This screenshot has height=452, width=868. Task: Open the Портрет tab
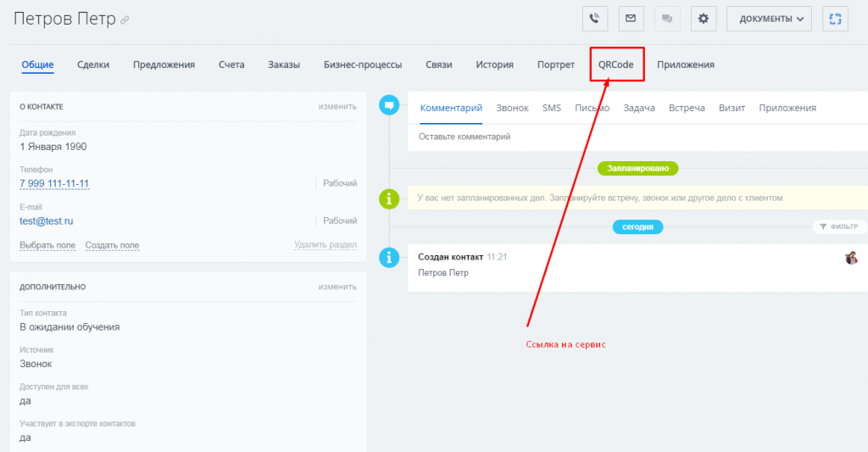[556, 64]
